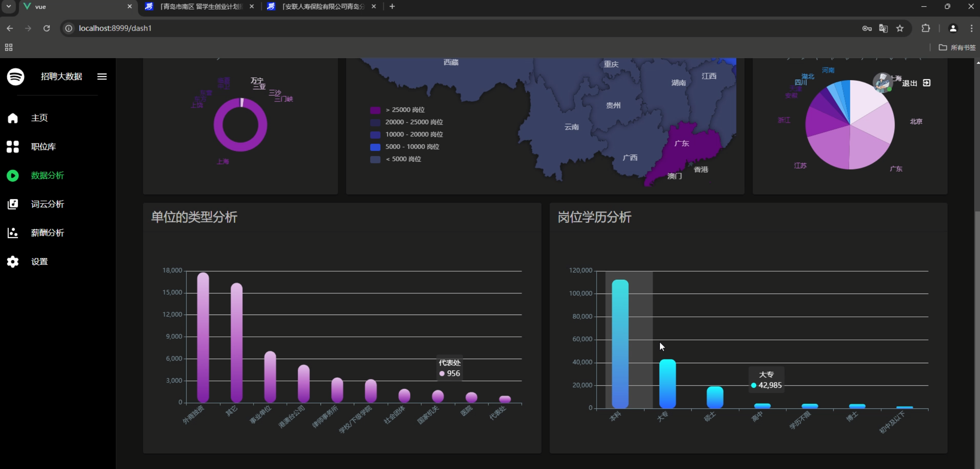
Task: Toggle the sidebar hamburger menu icon
Action: [102, 77]
